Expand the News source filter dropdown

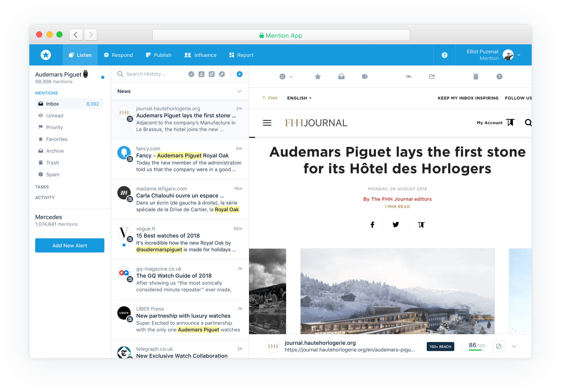(239, 91)
